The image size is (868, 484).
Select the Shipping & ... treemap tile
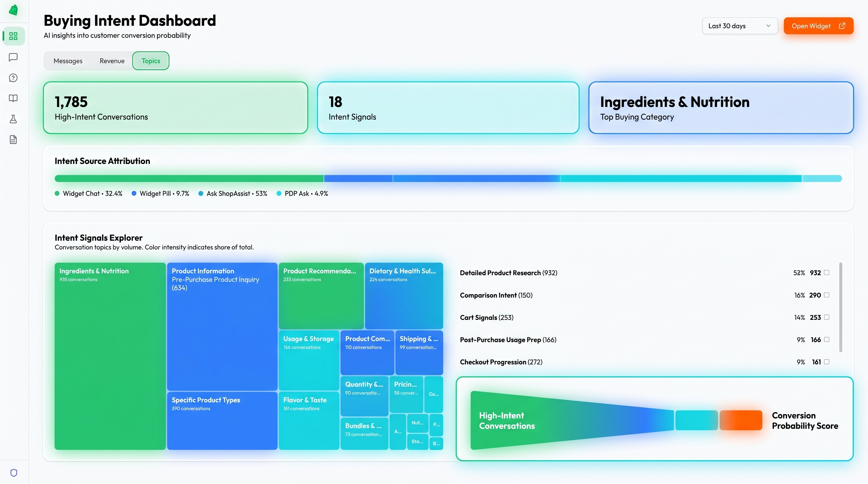tap(419, 353)
